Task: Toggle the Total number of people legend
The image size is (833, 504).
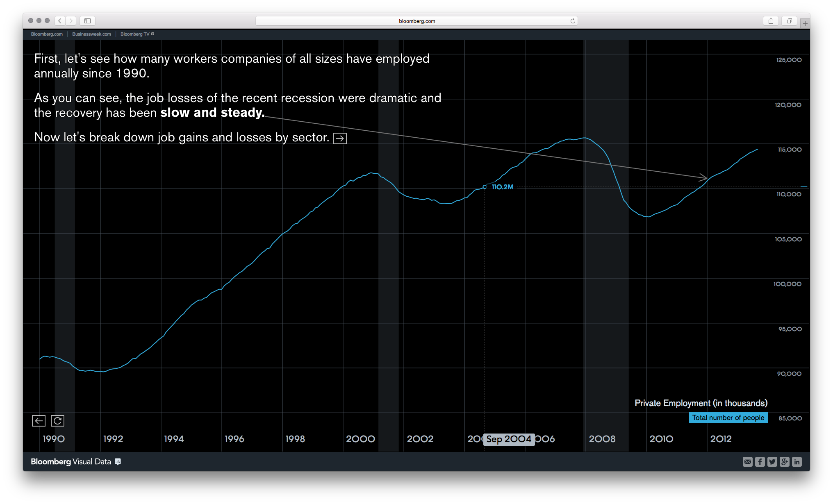Action: click(728, 418)
